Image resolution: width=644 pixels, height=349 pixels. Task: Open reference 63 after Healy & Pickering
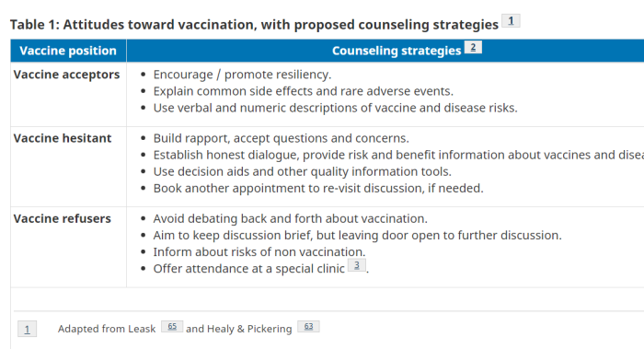point(308,326)
